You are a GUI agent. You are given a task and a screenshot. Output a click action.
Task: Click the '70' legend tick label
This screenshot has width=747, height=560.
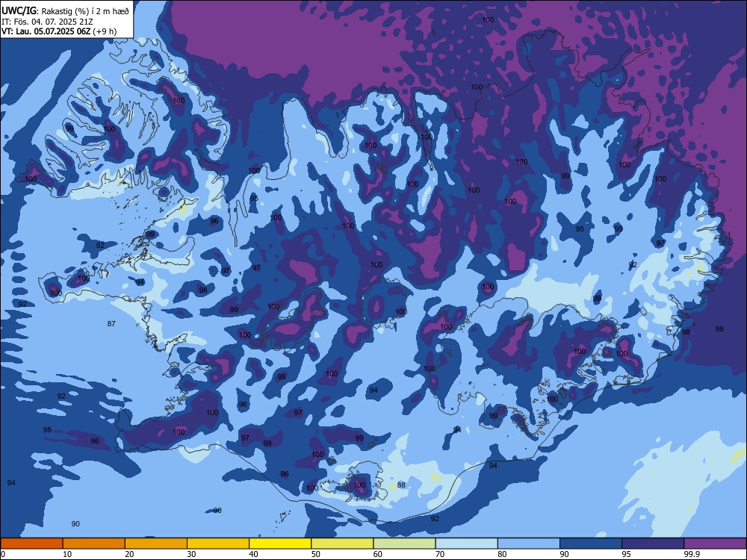(440, 554)
